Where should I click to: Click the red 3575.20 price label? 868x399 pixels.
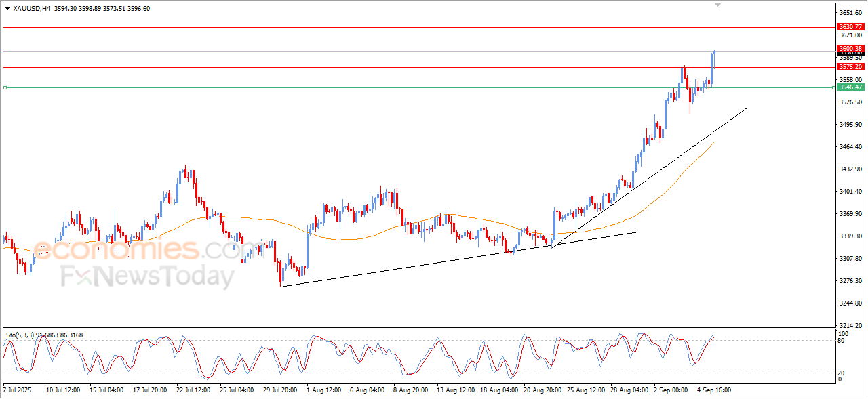click(850, 66)
